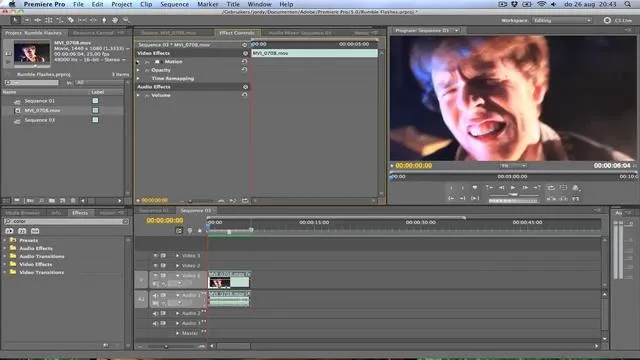Switch to the Effects panel tab

click(x=80, y=213)
